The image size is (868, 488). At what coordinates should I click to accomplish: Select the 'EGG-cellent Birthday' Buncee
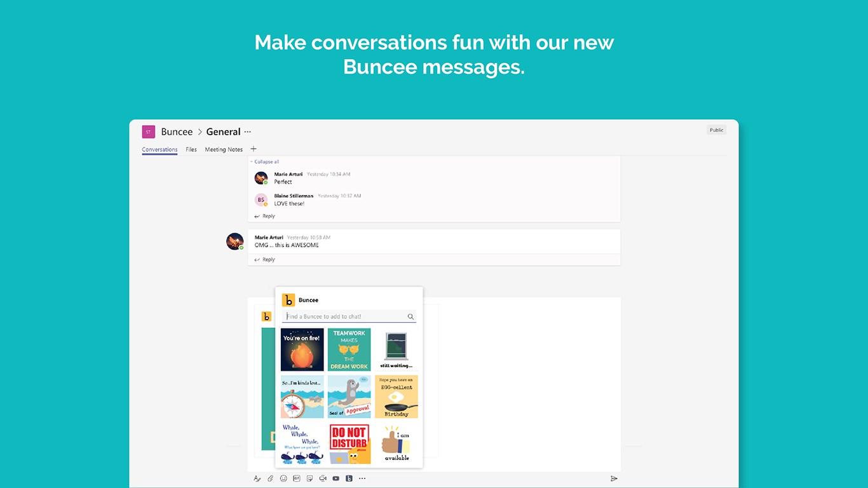397,396
